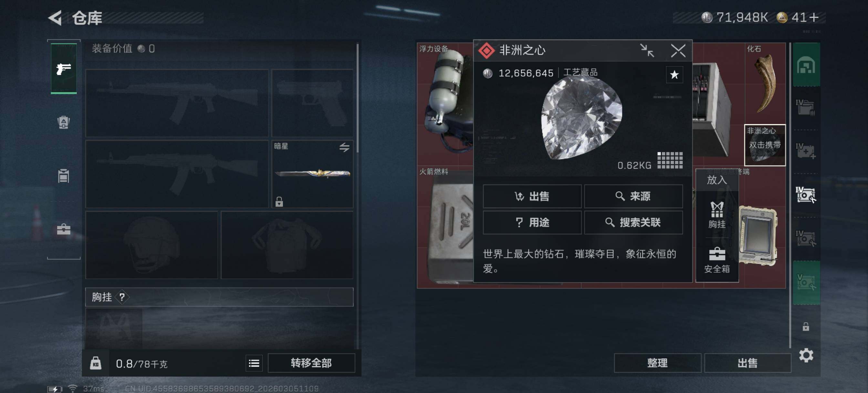
Task: Toggle the list view icon near 转移全部
Action: tap(254, 363)
